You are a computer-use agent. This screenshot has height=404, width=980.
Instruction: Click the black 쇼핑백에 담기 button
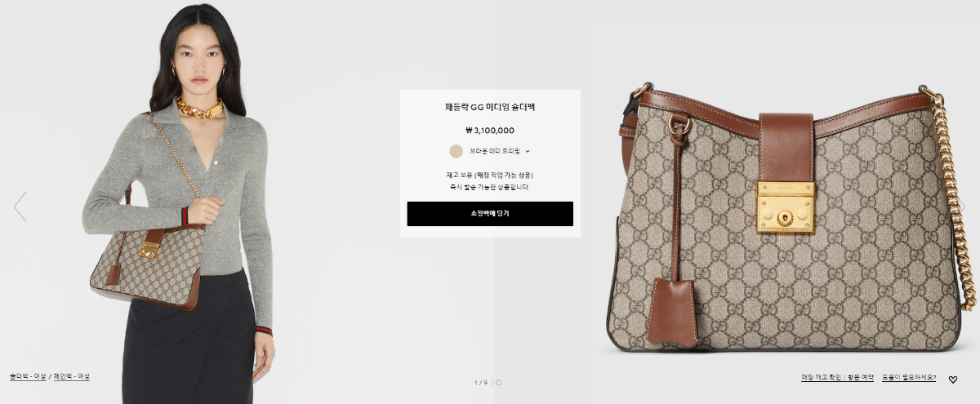(490, 214)
